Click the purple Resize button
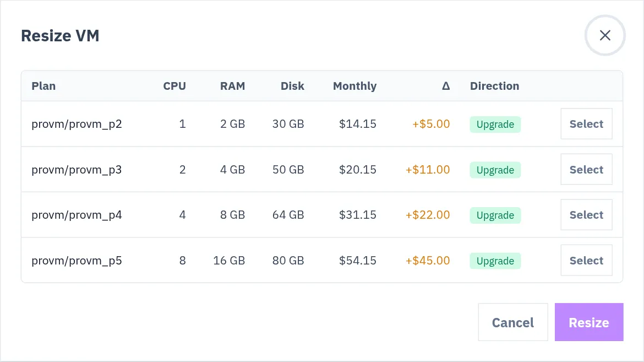The height and width of the screenshot is (362, 644). pyautogui.click(x=588, y=322)
